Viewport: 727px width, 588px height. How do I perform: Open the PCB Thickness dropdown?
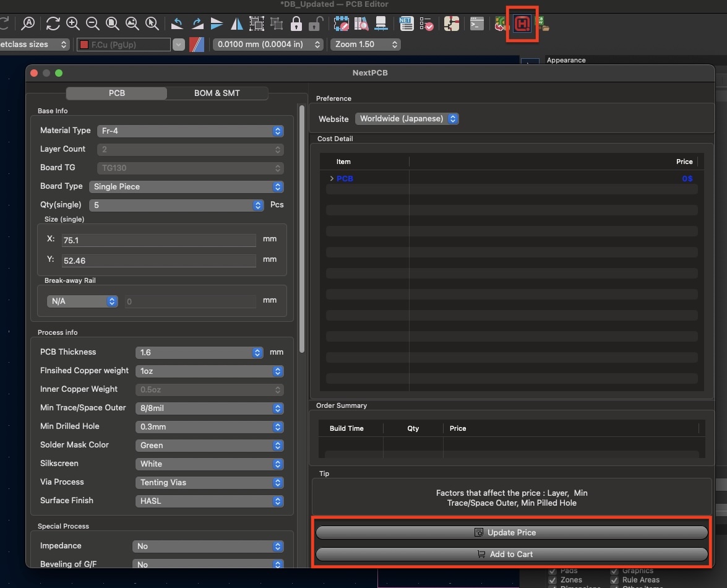pos(199,352)
